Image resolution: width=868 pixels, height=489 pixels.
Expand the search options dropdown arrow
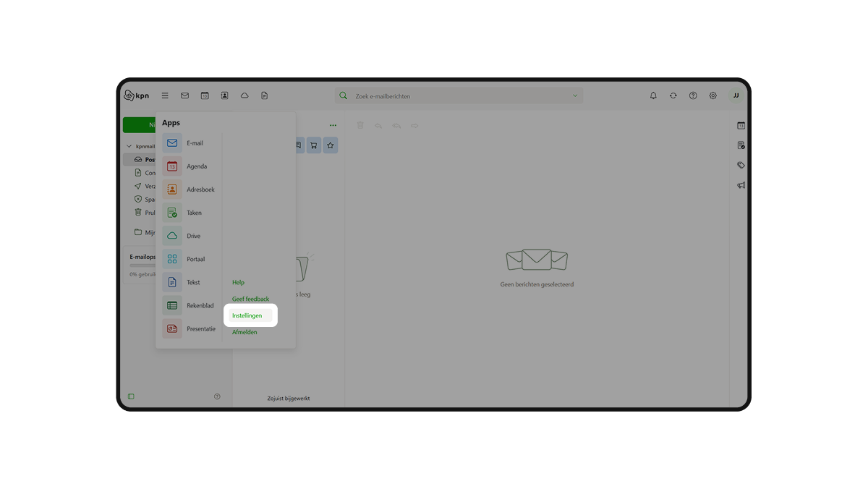click(575, 95)
